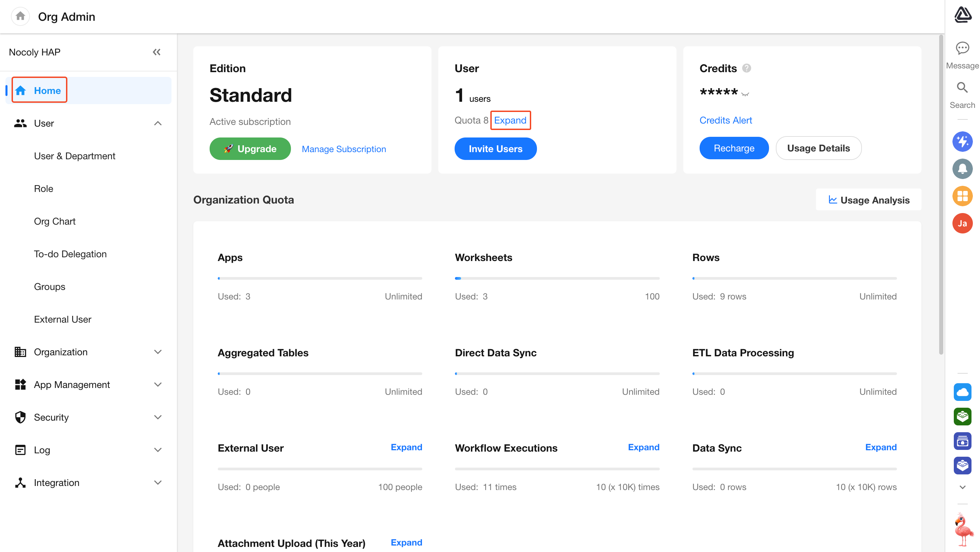Viewport: 980px width, 552px height.
Task: Click the Ja user avatar
Action: point(962,224)
